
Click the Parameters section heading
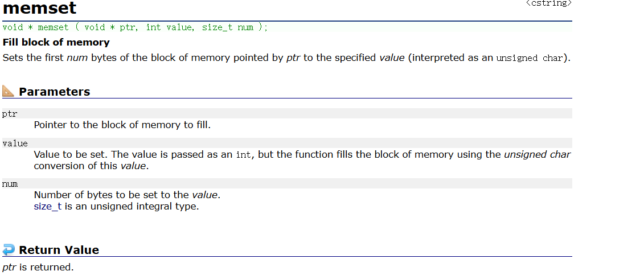click(x=54, y=92)
